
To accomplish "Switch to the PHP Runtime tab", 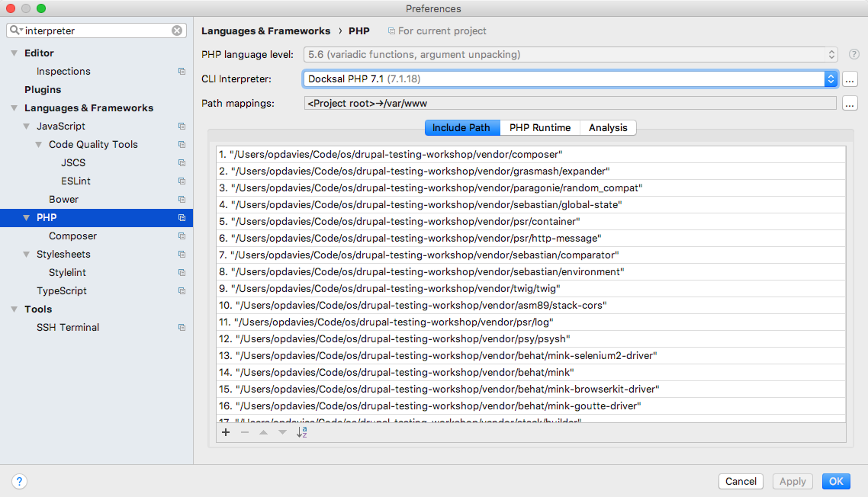I will [540, 128].
